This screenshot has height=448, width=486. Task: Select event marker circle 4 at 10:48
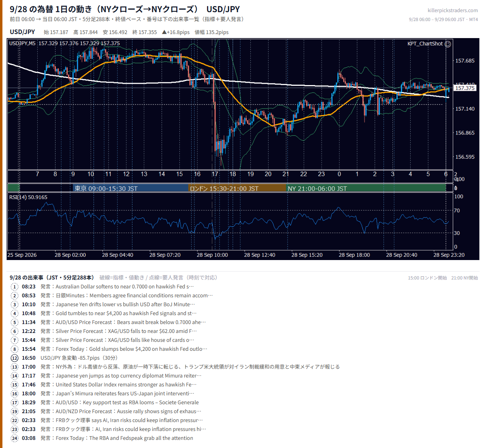click(x=15, y=314)
